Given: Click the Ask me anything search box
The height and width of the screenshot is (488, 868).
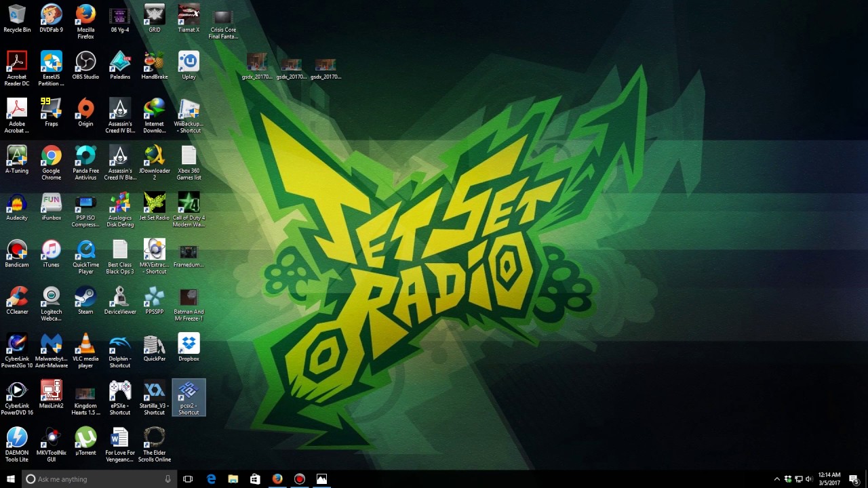Looking at the screenshot, I should [x=100, y=479].
